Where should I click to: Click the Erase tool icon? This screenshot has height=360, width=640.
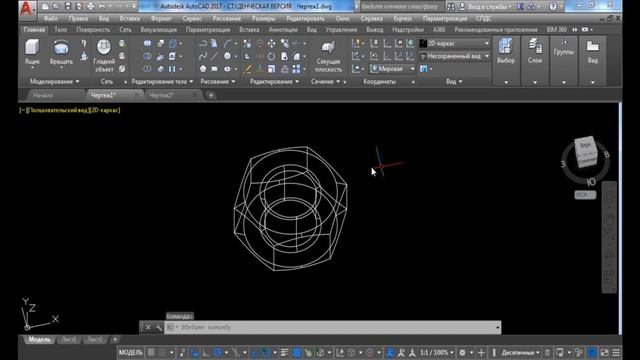[x=247, y=69]
